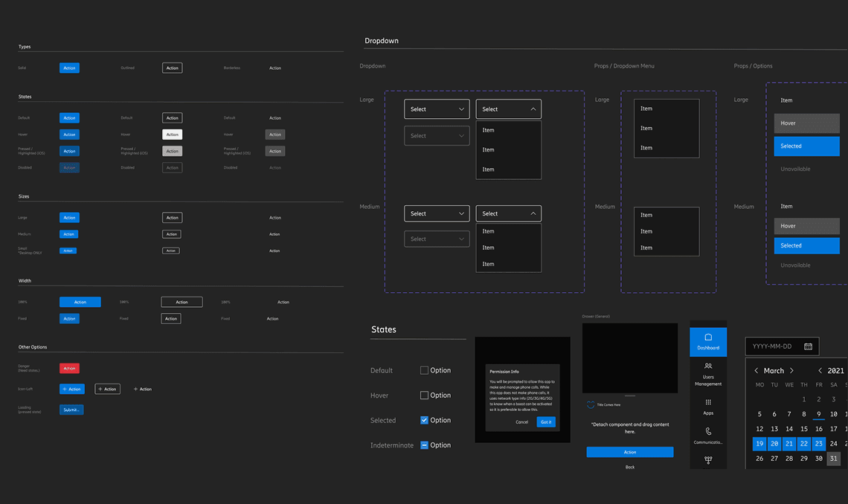Click solid blue plus Action button
The image size is (848, 504).
point(72,389)
